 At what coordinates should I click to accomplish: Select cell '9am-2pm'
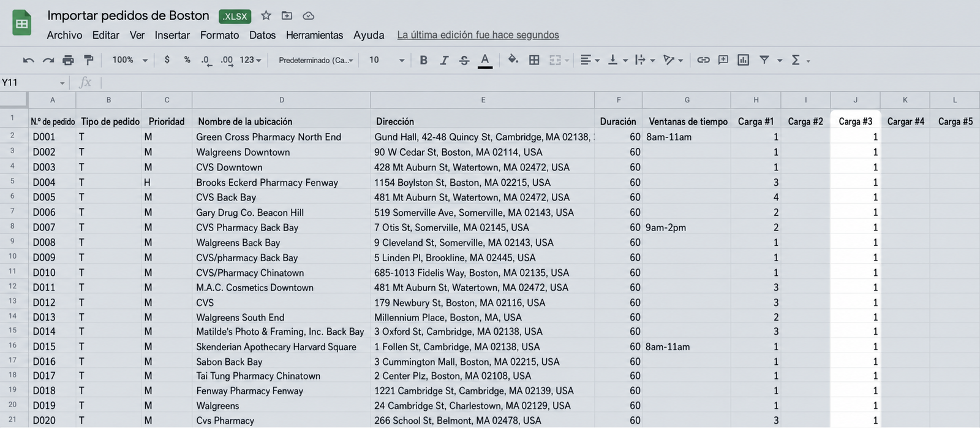pos(687,227)
